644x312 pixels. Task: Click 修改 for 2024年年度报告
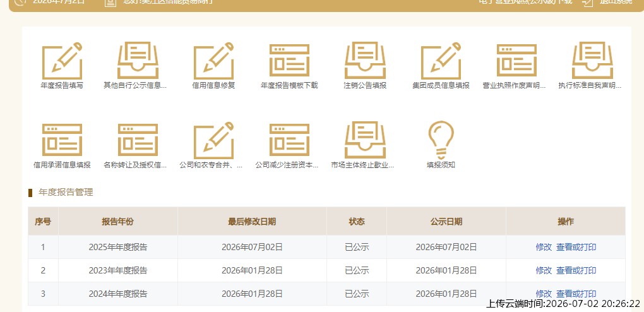pos(544,294)
